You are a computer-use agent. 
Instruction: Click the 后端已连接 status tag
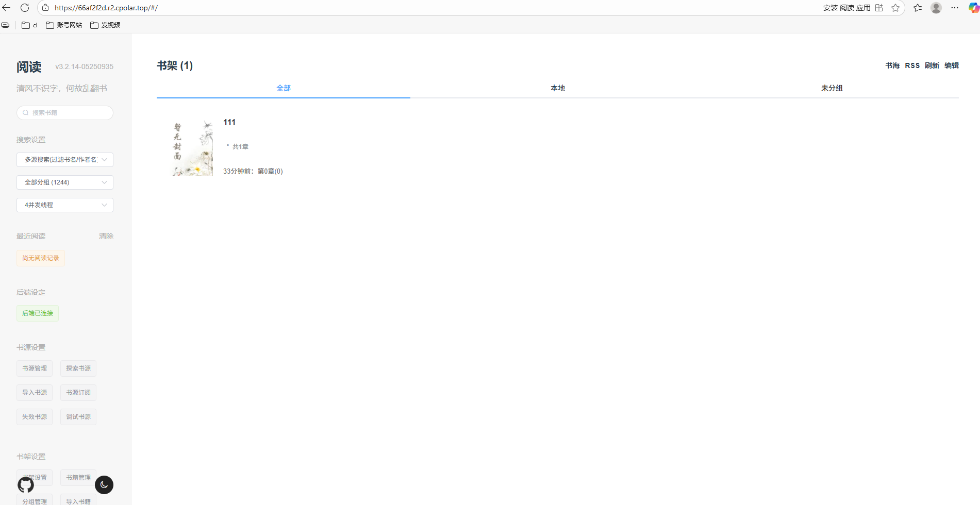pyautogui.click(x=38, y=313)
